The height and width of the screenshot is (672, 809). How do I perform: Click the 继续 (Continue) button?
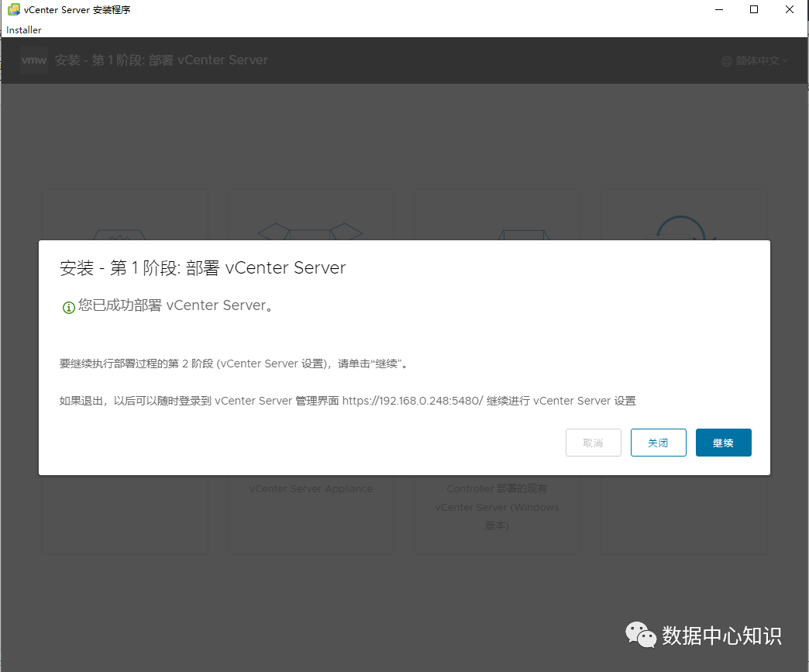723,443
